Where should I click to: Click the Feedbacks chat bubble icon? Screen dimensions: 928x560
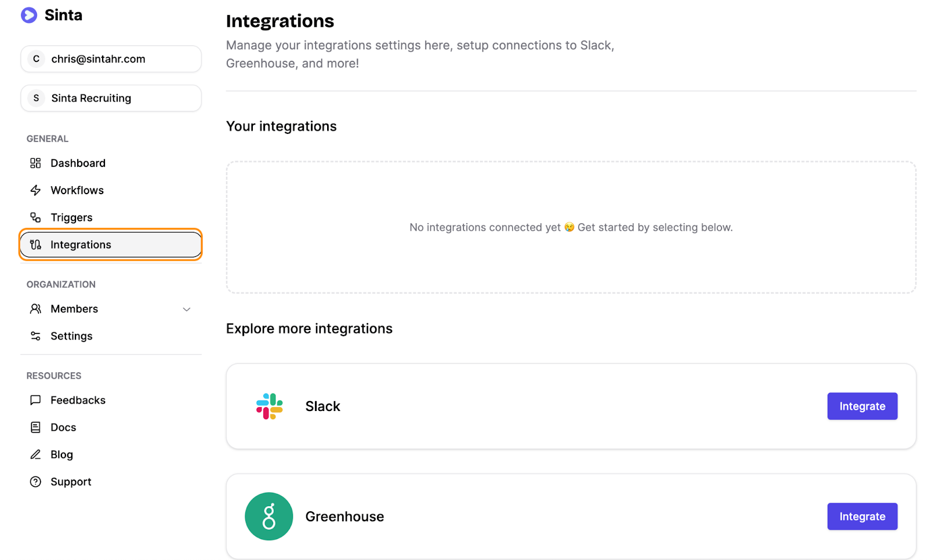pos(35,400)
